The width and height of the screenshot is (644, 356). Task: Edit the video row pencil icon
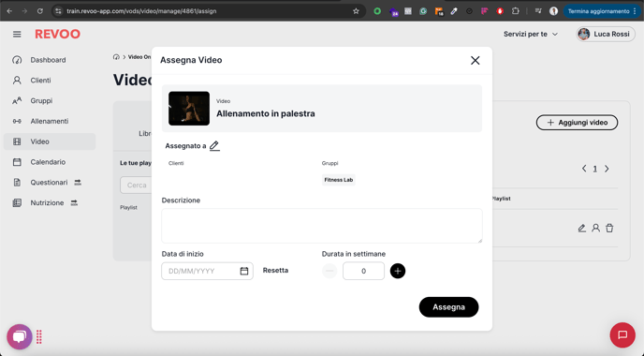pos(581,229)
